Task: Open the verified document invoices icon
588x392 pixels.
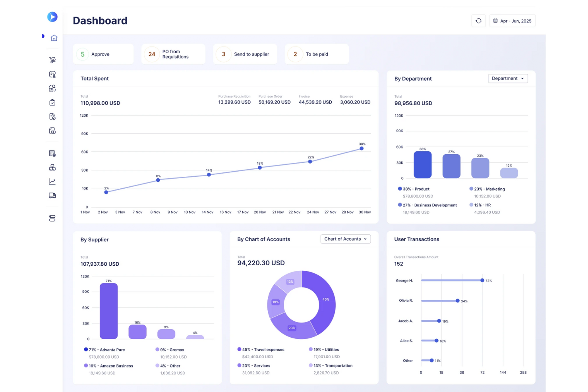Action: click(x=52, y=116)
